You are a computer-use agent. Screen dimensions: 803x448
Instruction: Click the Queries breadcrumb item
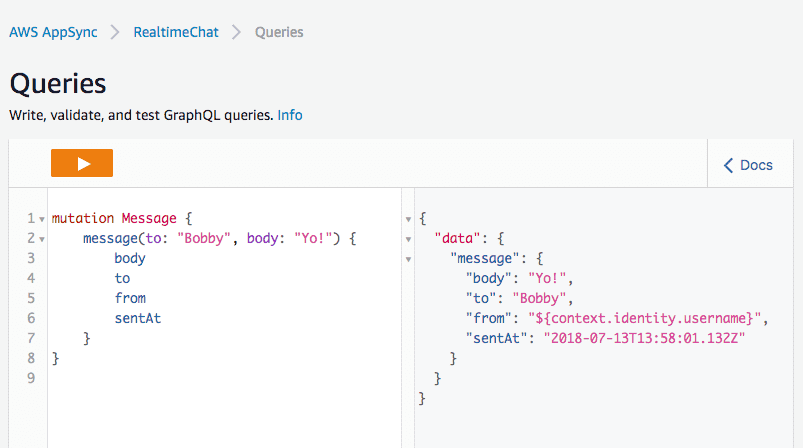[279, 32]
